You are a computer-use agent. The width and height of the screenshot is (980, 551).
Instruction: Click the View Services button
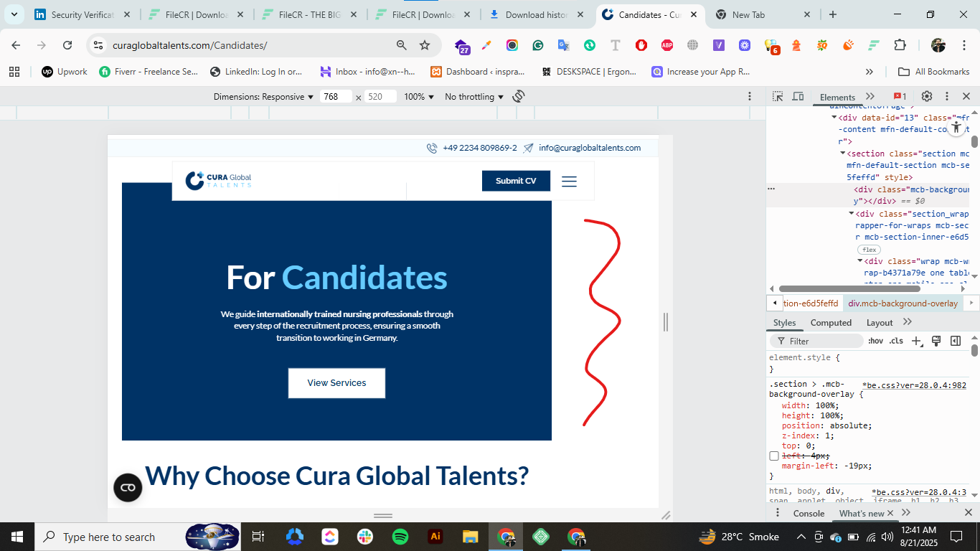click(x=336, y=383)
